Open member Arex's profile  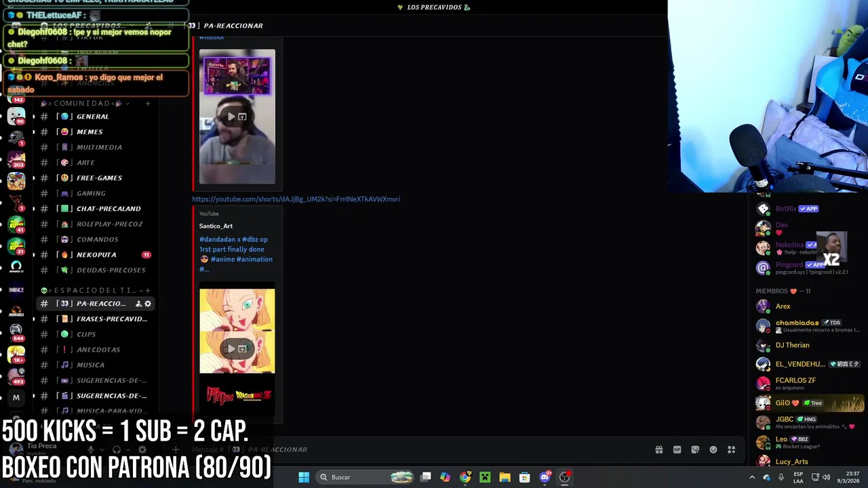pyautogui.click(x=807, y=306)
